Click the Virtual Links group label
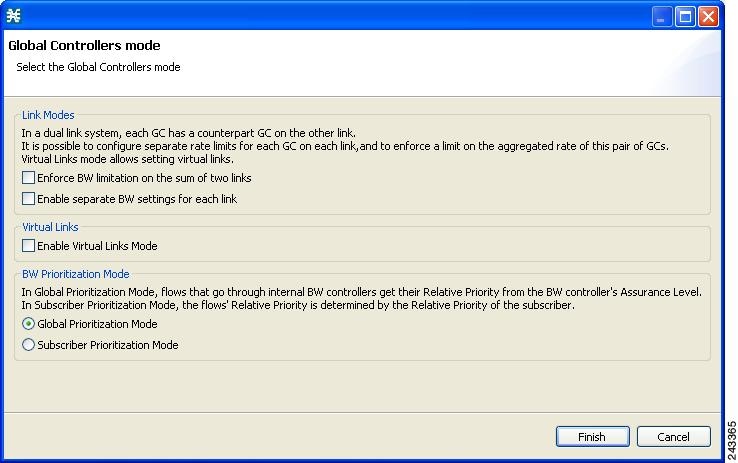 (x=50, y=227)
